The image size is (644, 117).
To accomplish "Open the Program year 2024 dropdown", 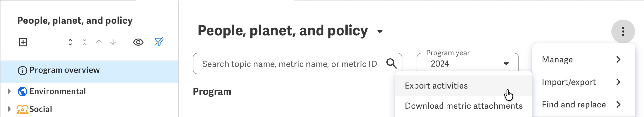I will point(467,63).
